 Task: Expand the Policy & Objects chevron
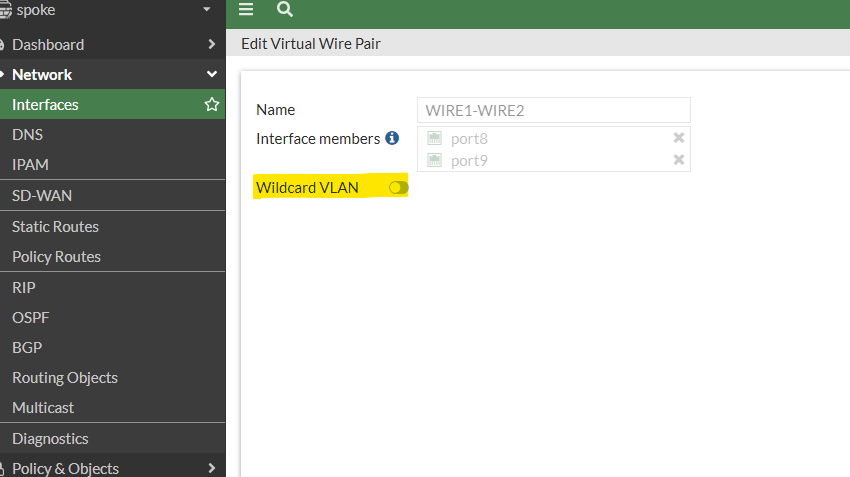pos(212,468)
